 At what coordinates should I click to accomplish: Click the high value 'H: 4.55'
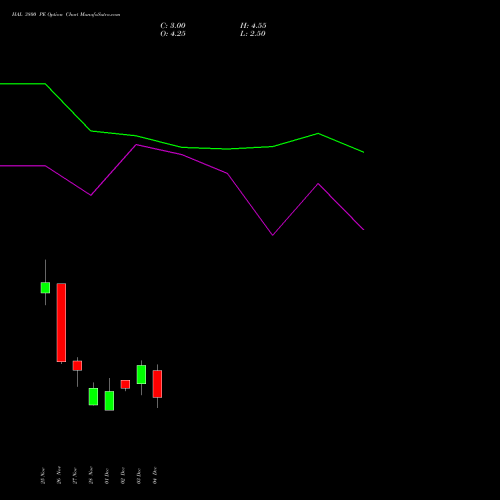coord(253,26)
